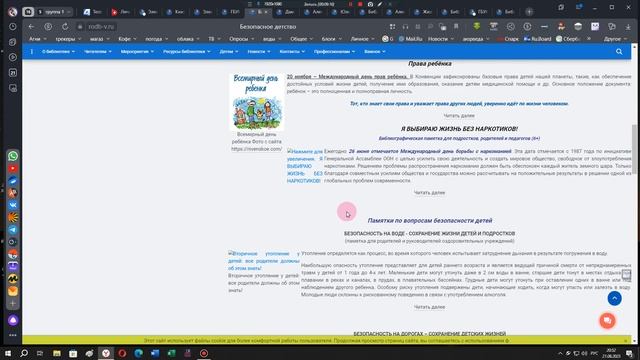Open the sidebar three-dots menu

click(13, 335)
